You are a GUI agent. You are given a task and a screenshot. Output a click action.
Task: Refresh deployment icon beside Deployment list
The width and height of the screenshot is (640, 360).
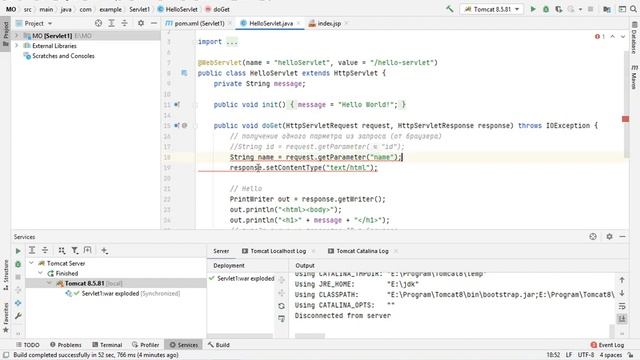282,306
